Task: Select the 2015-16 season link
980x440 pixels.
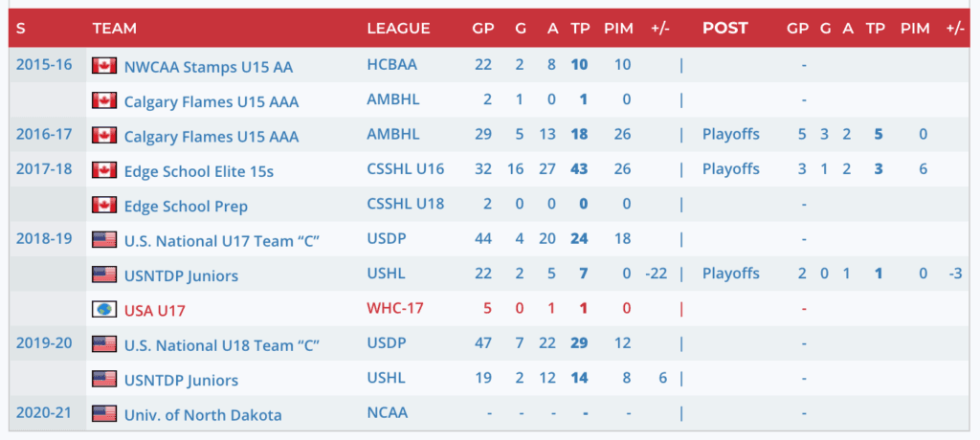Action: [42, 66]
